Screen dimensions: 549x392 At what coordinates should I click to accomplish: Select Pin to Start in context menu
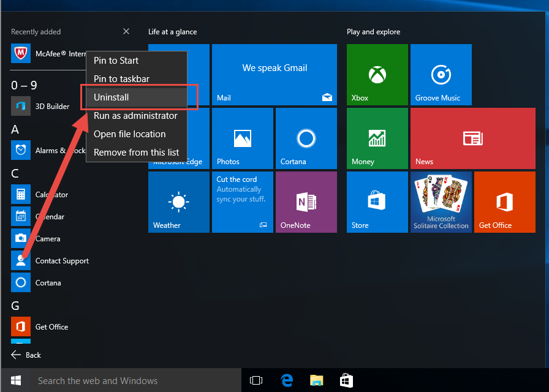pos(137,61)
